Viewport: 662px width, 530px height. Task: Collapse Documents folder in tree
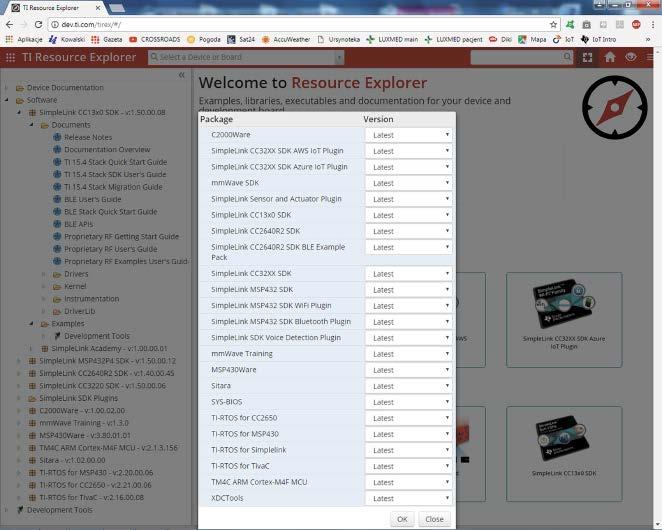31,125
